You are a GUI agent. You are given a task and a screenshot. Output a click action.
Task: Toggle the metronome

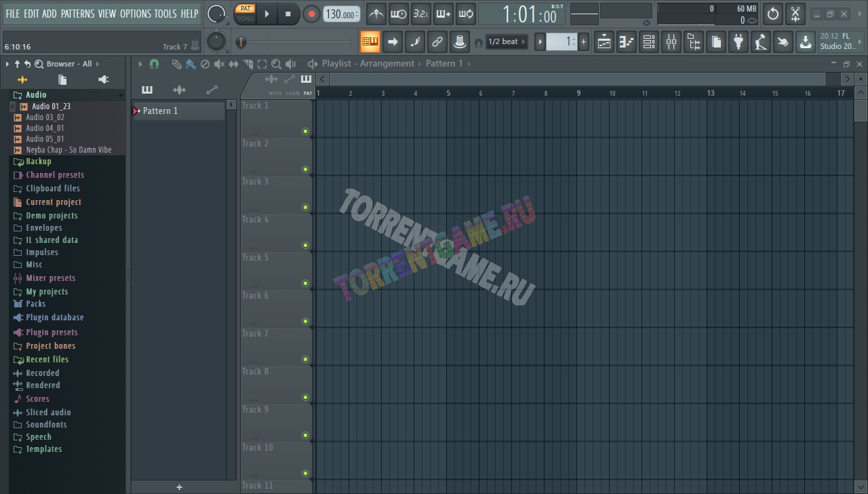point(376,14)
